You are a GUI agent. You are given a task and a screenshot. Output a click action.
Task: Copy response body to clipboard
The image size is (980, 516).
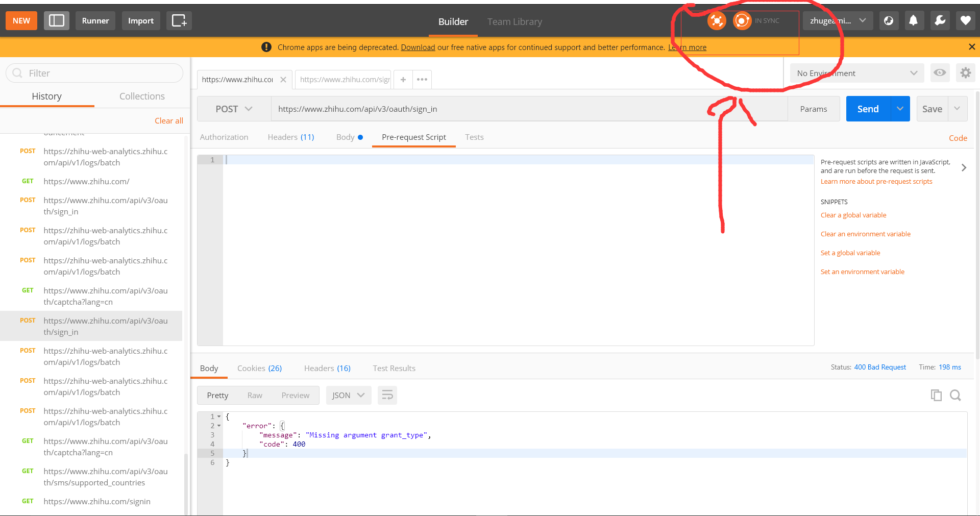point(936,395)
